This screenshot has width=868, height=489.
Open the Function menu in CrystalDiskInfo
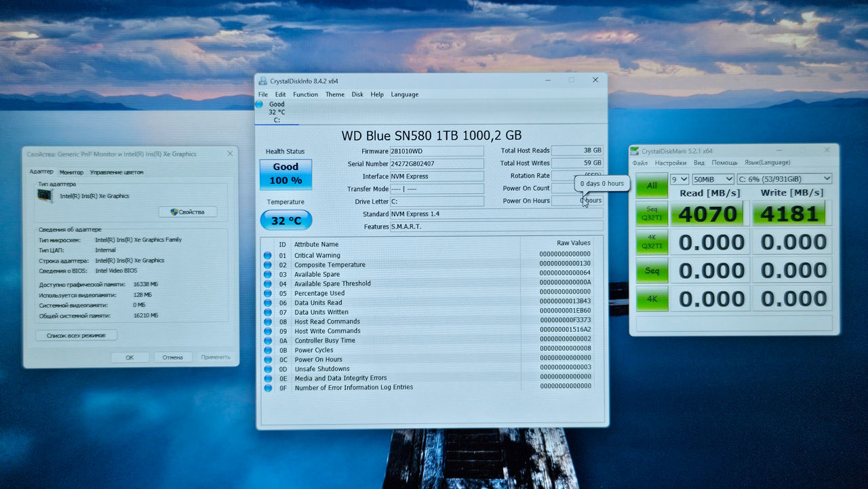[x=305, y=94]
